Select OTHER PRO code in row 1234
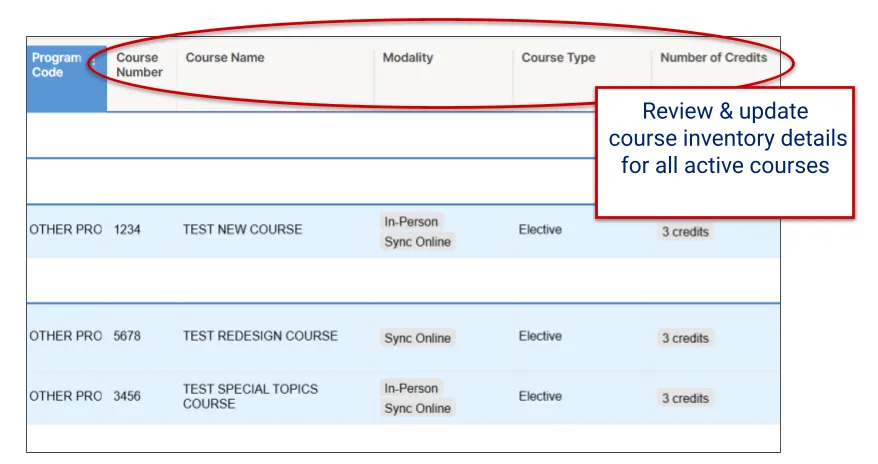Image resolution: width=878 pixels, height=464 pixels. point(66,229)
